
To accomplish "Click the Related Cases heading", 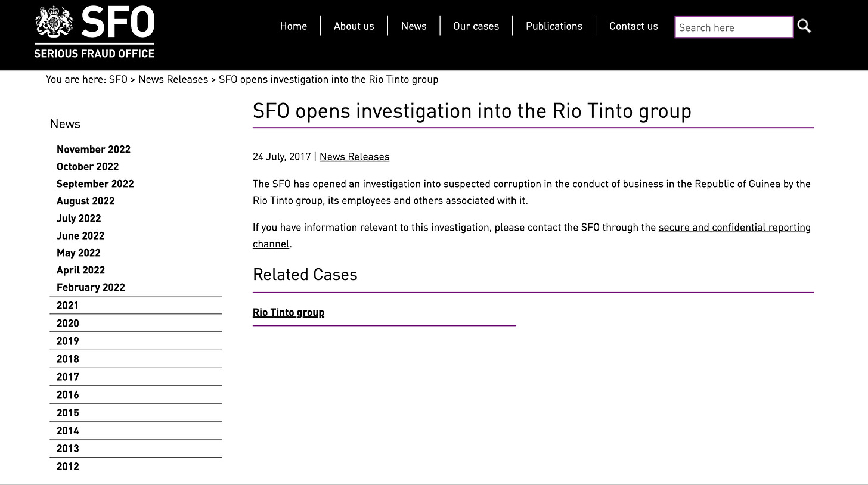I will (x=305, y=275).
